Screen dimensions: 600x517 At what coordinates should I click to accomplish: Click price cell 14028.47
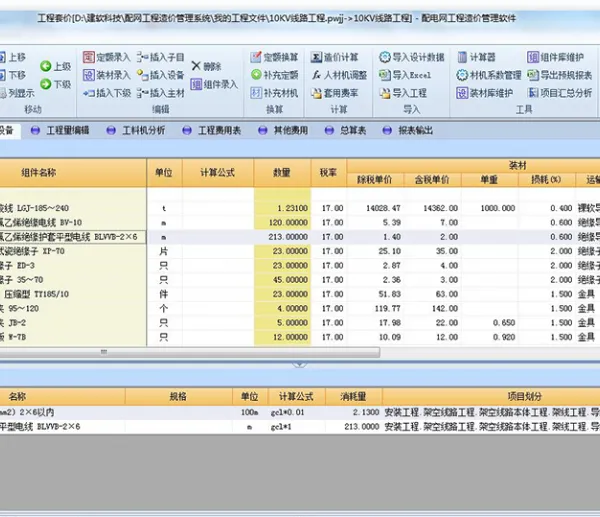(x=375, y=208)
